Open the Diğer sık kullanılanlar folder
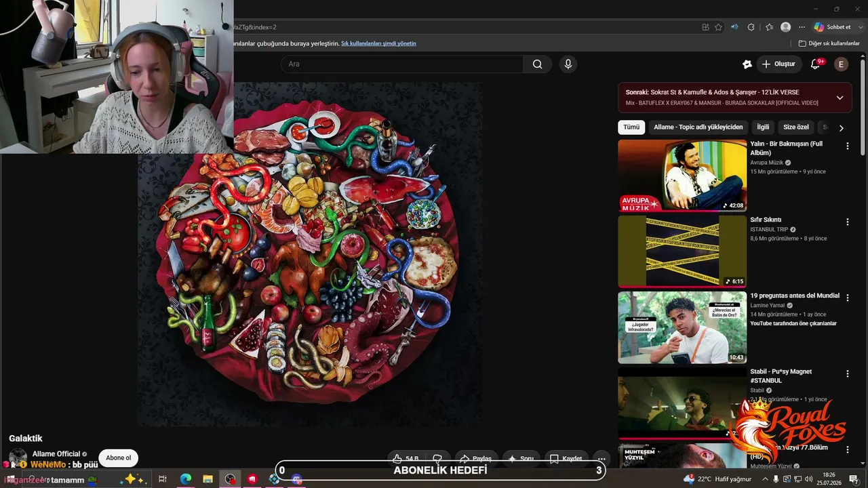Image resolution: width=868 pixels, height=488 pixels. click(829, 43)
